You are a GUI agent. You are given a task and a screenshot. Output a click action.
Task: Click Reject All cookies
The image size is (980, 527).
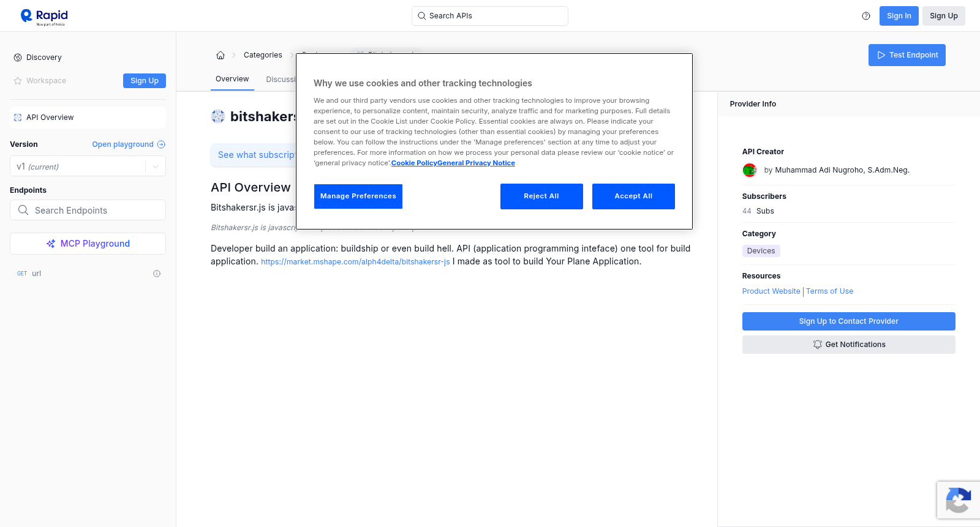click(x=541, y=196)
